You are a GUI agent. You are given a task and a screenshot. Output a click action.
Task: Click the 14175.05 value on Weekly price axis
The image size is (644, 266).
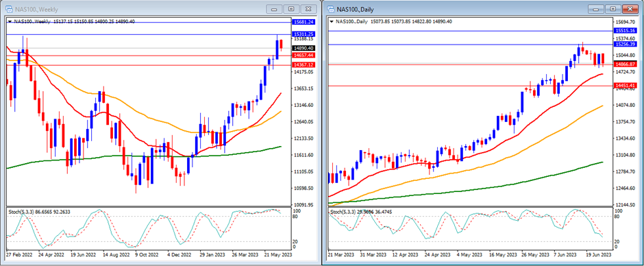click(x=304, y=72)
